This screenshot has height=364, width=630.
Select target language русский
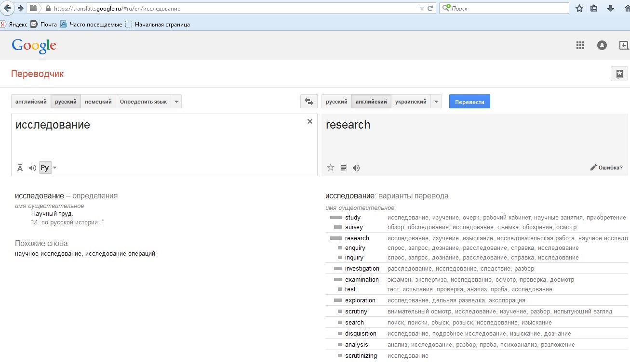coord(336,102)
